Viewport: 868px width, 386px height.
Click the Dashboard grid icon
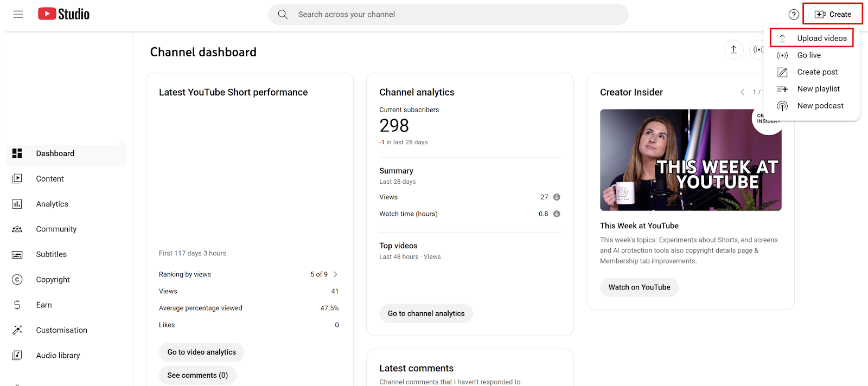point(17,153)
